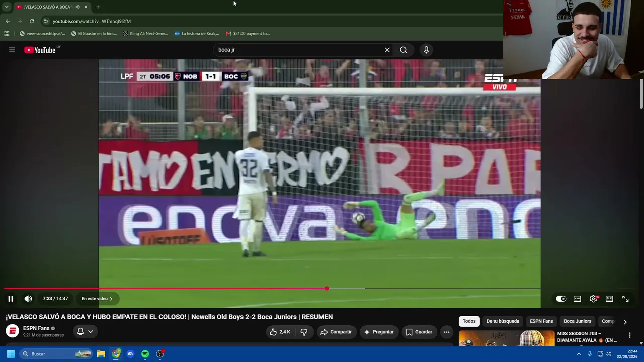The width and height of the screenshot is (644, 362).
Task: Open the 'MDS SESSION #03' video title
Action: (x=587, y=337)
